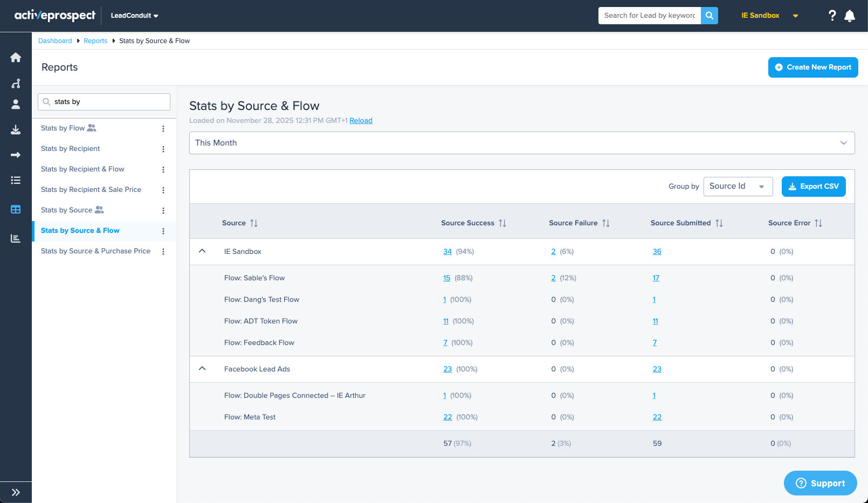Collapse the IE Sandbox row
Screen dimensions: 868x503
pos(202,251)
